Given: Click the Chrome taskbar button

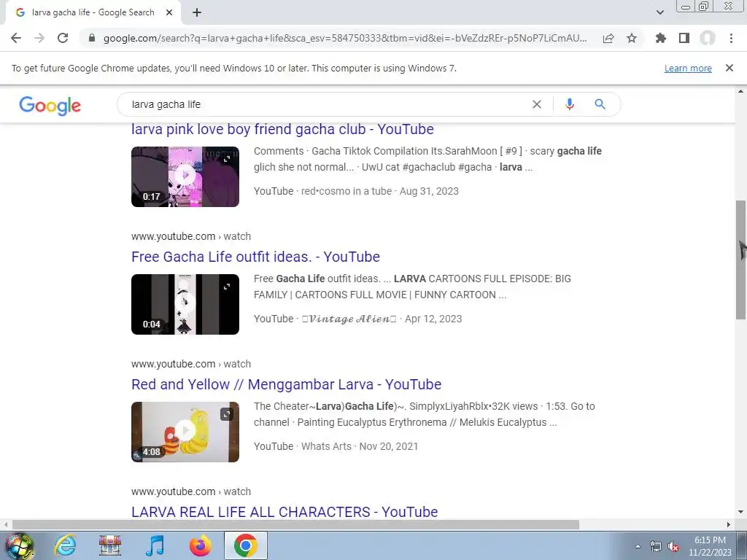Looking at the screenshot, I should click(x=245, y=545).
